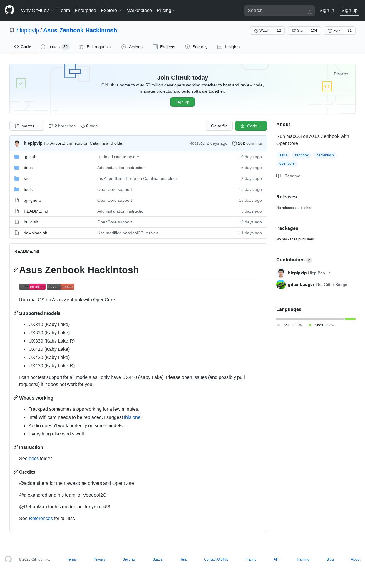The image size is (365, 588).
Task: Dismiss the Join GitHub today banner
Action: coord(341,74)
